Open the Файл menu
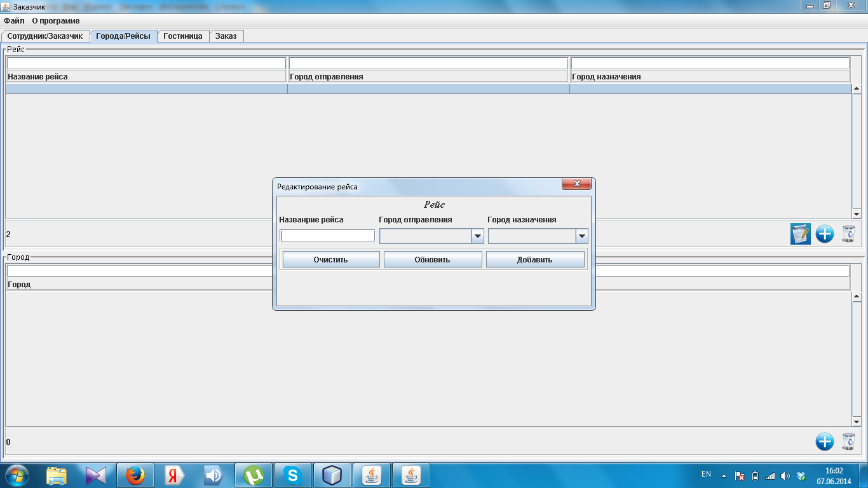The image size is (868, 488). (x=14, y=21)
